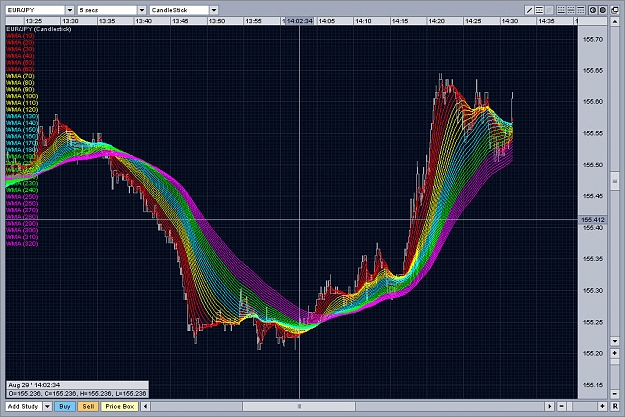Click the 155.60 price axis label

pyautogui.click(x=593, y=102)
